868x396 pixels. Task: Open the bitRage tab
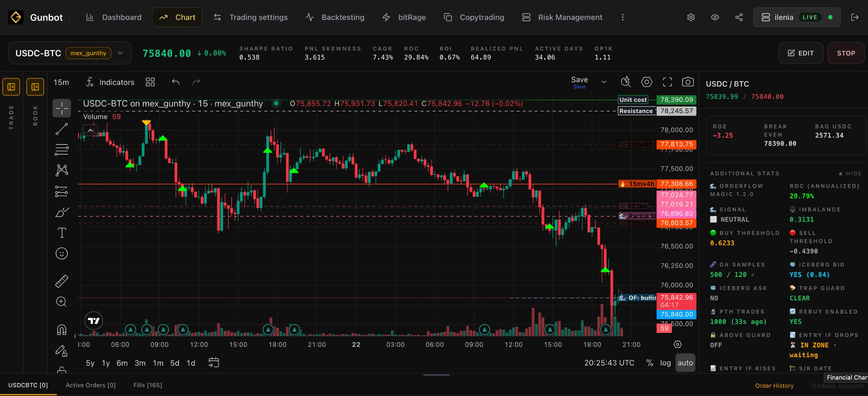click(x=404, y=17)
